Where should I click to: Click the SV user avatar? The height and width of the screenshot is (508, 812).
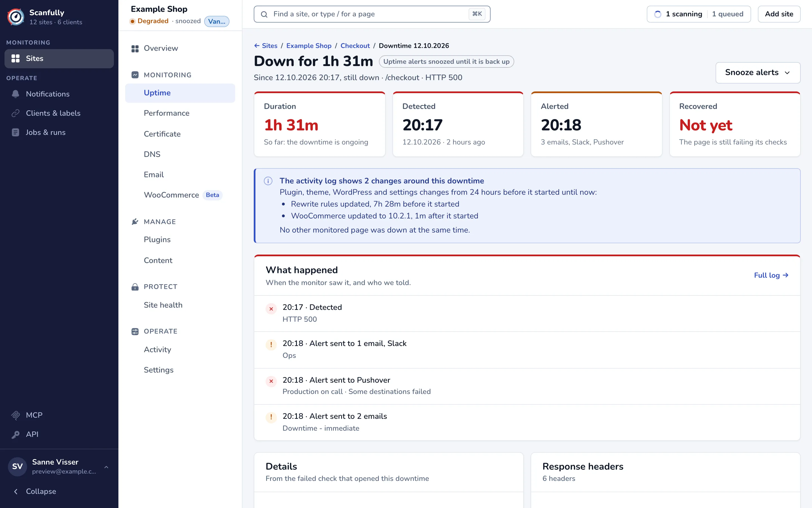17,466
